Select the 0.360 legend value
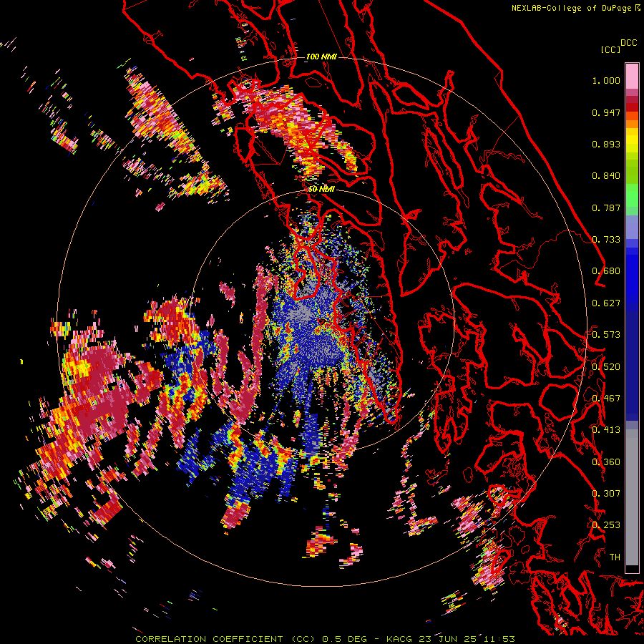Screen dimensions: 644x644 pos(606,462)
